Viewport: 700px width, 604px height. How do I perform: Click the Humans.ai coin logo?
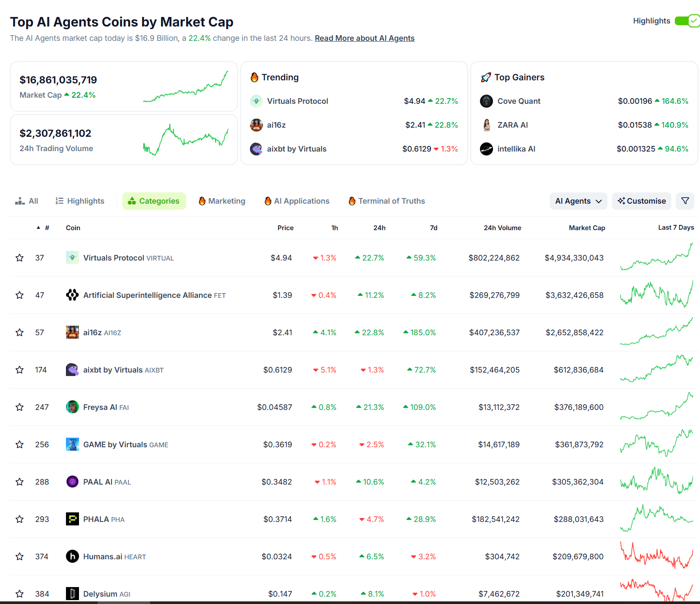[72, 556]
